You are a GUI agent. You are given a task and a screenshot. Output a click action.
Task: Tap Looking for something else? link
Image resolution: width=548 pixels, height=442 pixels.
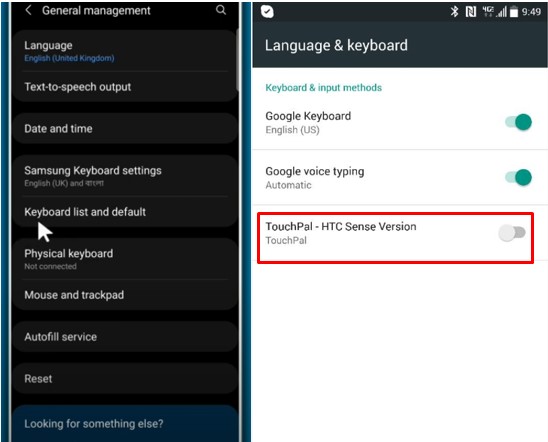[x=94, y=424]
